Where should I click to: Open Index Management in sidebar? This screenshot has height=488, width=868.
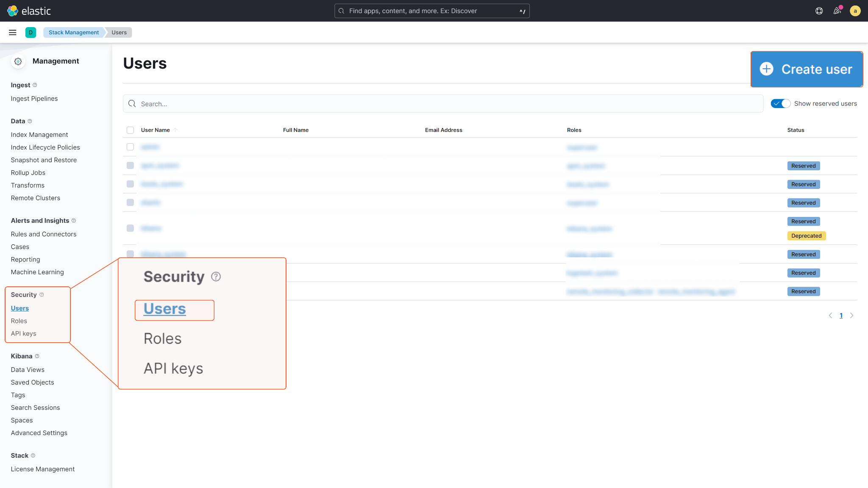[x=39, y=135]
